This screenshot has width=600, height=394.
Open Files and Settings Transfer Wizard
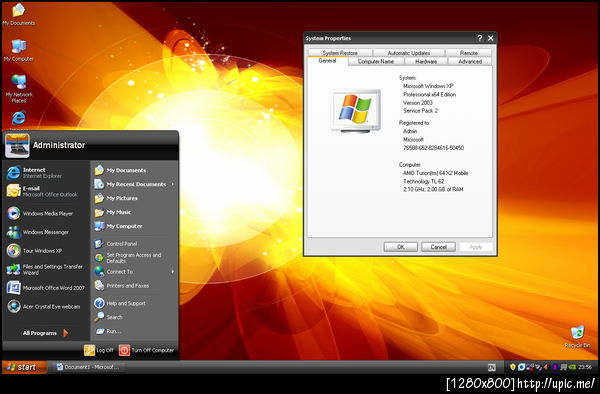click(46, 269)
